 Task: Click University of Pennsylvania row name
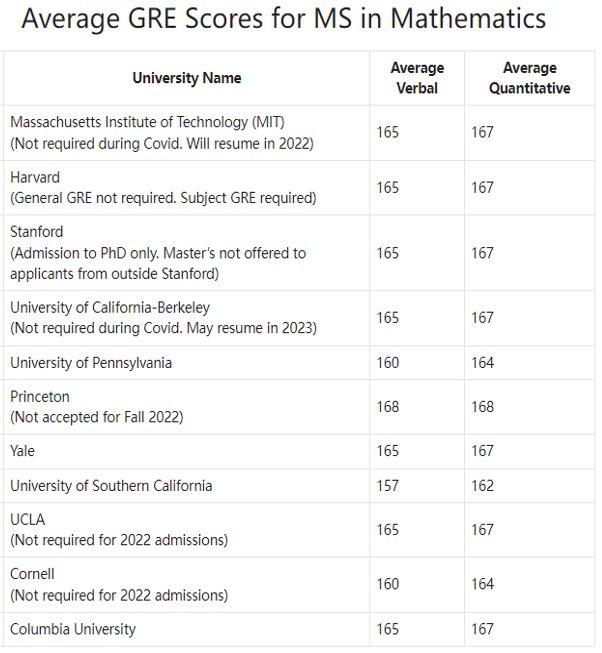(91, 362)
